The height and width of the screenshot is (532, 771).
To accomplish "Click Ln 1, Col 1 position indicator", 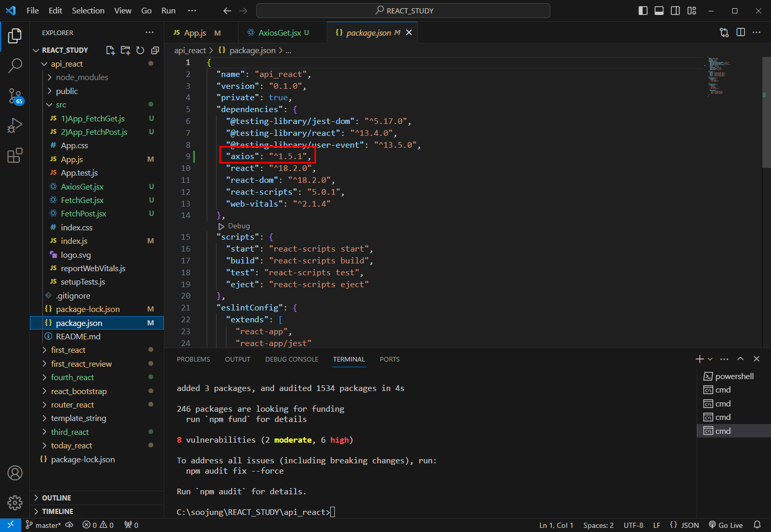I will tap(556, 525).
